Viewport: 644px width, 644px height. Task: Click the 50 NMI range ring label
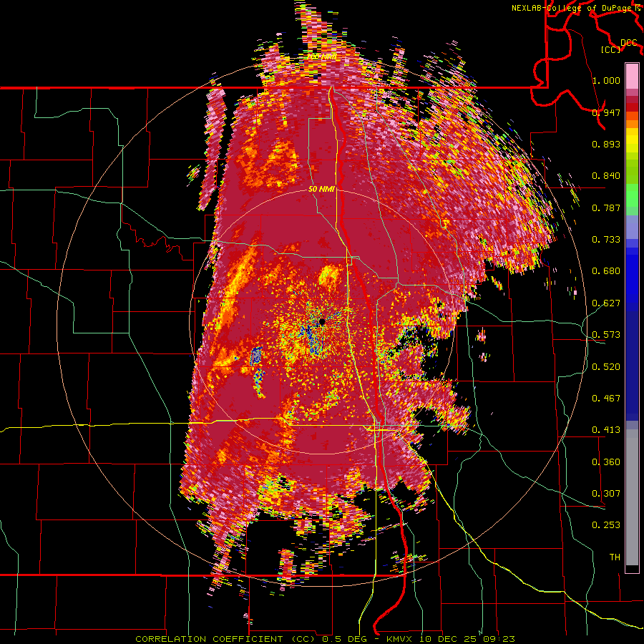pos(321,190)
